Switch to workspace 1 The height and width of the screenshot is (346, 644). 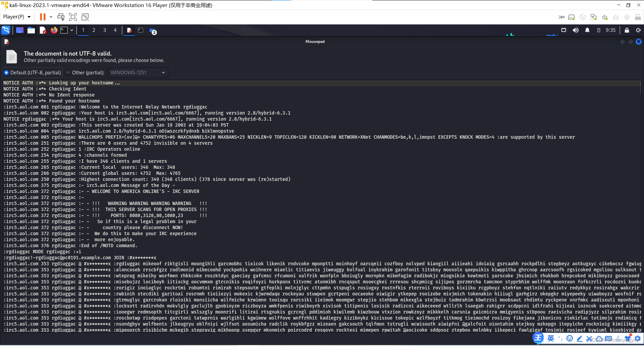click(83, 30)
